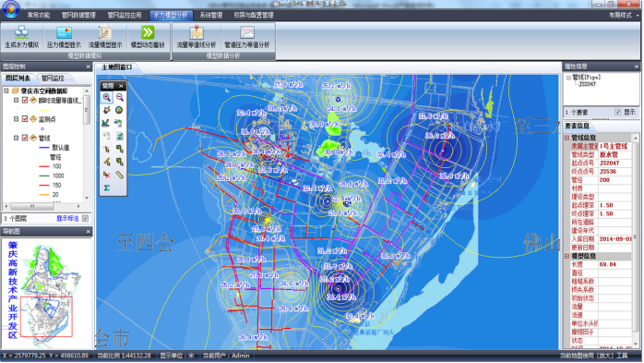Click the application orb logo button
Image resolution: width=644 pixels, height=363 pixels.
click(x=10, y=9)
